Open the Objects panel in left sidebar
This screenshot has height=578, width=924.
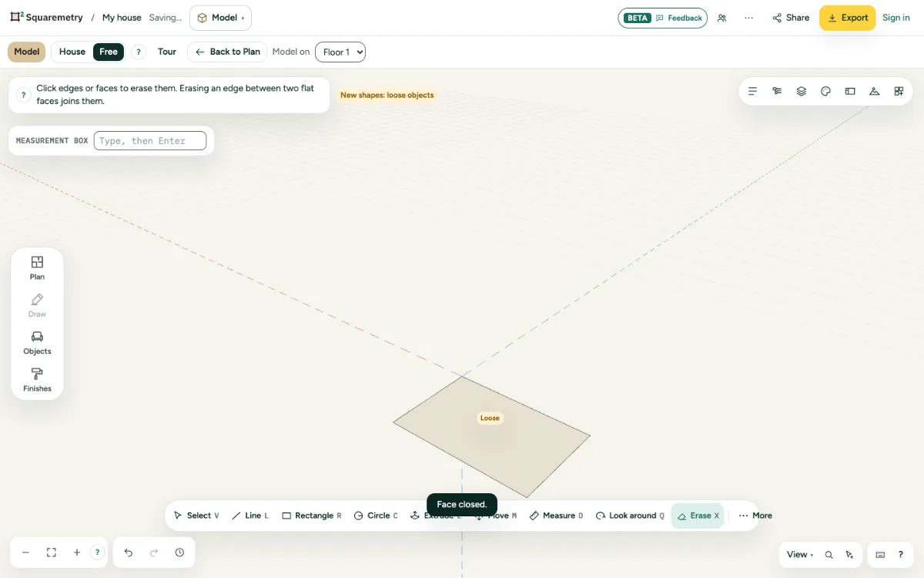tap(37, 342)
